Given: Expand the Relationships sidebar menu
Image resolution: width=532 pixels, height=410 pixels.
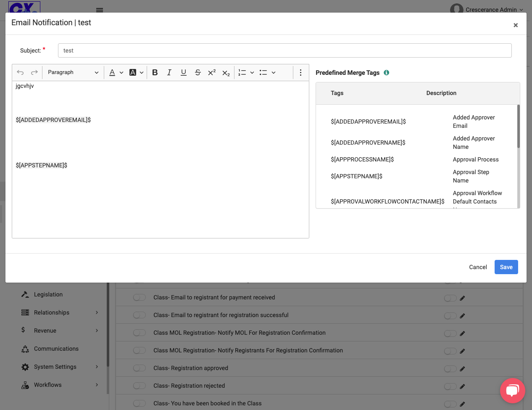Looking at the screenshot, I should point(61,312).
